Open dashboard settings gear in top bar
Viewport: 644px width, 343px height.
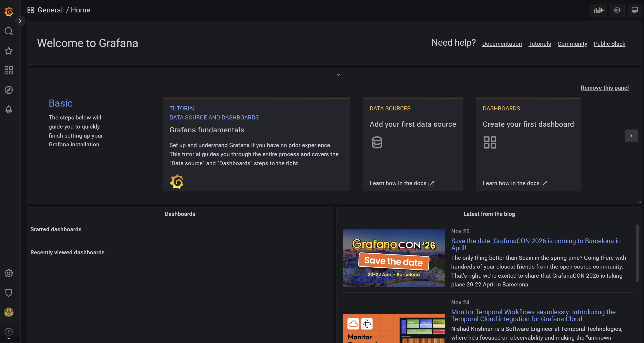(x=617, y=10)
